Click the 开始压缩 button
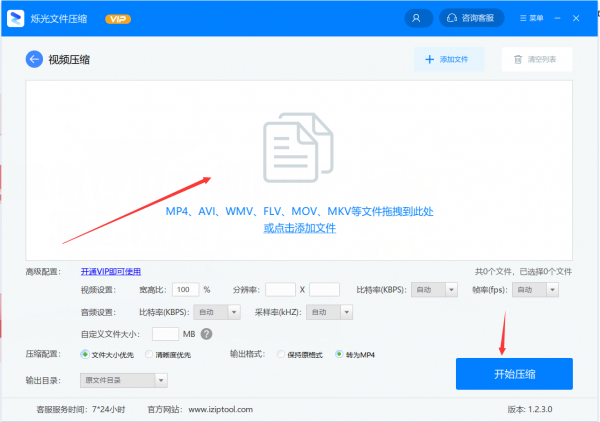Viewport: 600px width, 422px height. tap(514, 374)
